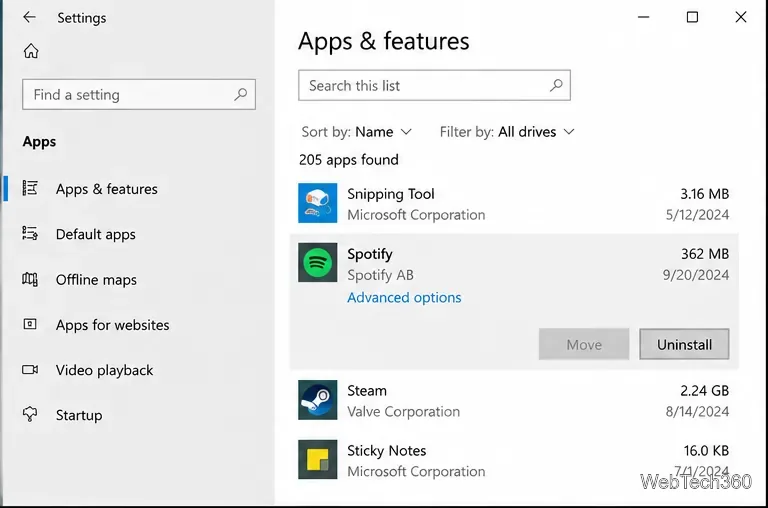768x508 pixels.
Task: Select the Sticky Notes list entry
Action: click(x=514, y=460)
